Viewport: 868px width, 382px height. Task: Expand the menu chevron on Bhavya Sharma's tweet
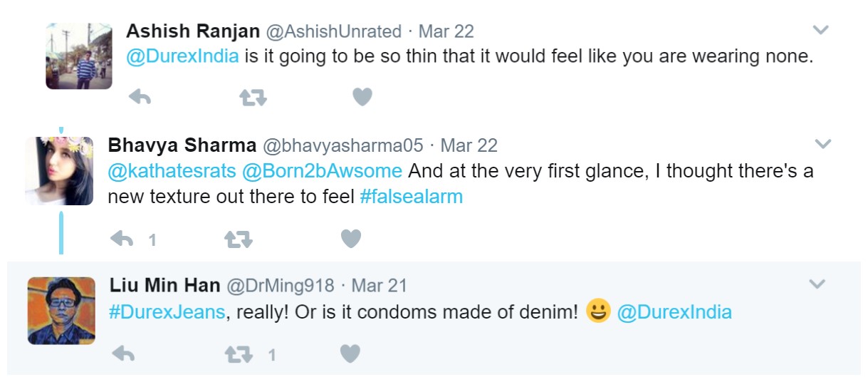822,144
